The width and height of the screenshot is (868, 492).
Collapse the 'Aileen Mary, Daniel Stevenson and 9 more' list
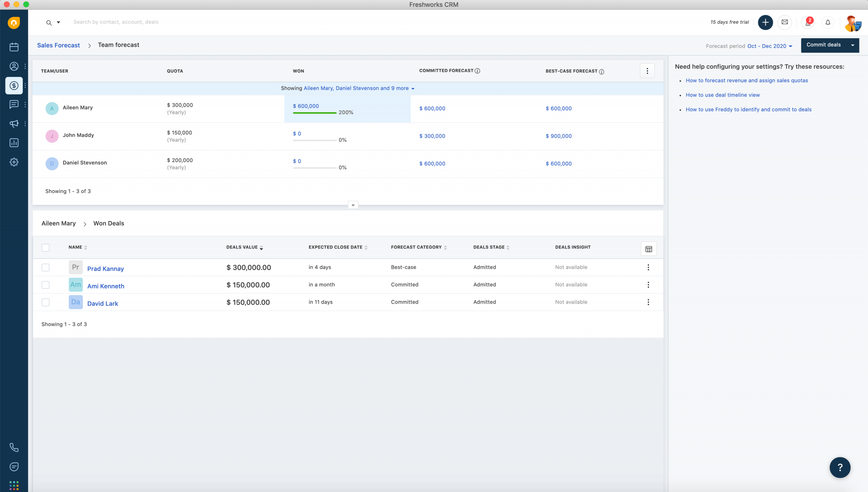point(413,88)
